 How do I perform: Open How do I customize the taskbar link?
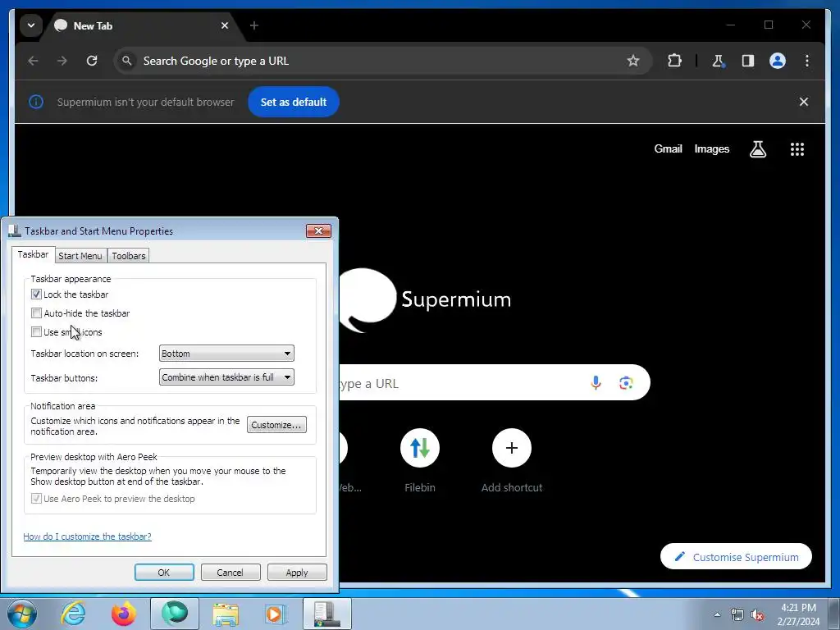point(87,536)
